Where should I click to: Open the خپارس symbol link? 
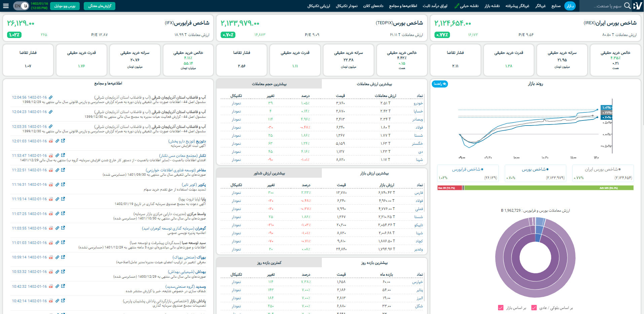418,282
